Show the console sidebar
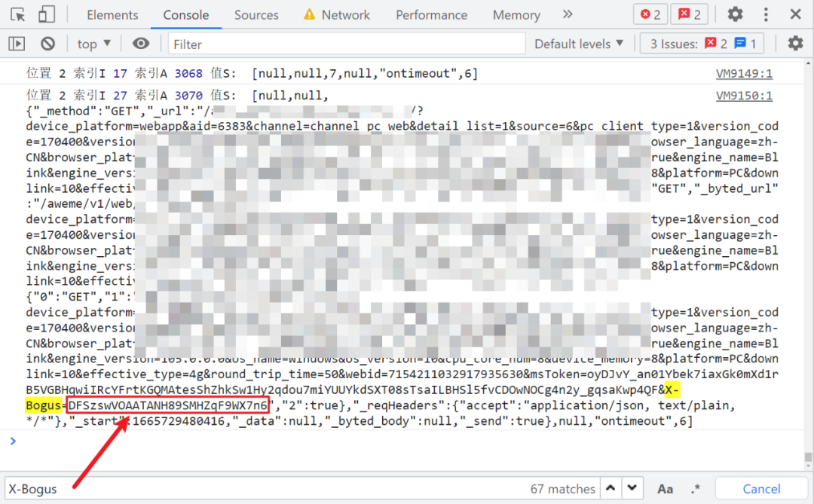Viewport: 814px width, 504px height. pos(17,44)
